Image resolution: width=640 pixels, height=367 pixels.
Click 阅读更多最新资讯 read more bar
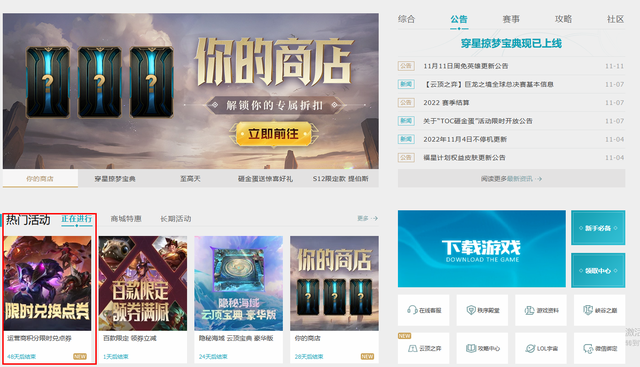pyautogui.click(x=511, y=179)
